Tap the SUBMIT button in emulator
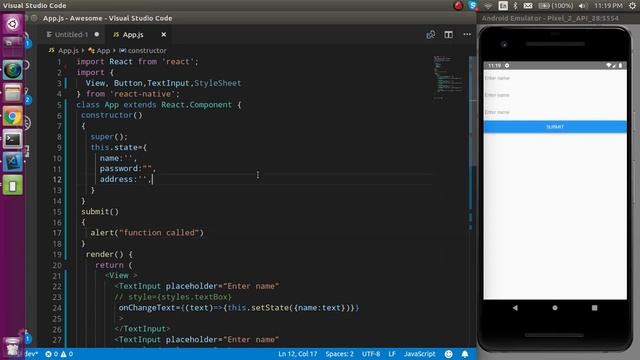The image size is (640, 360). coord(555,127)
